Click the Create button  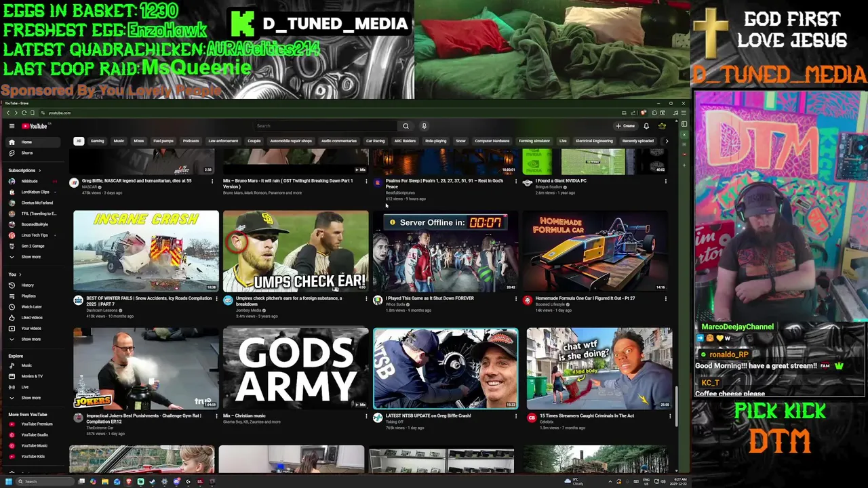(x=625, y=126)
